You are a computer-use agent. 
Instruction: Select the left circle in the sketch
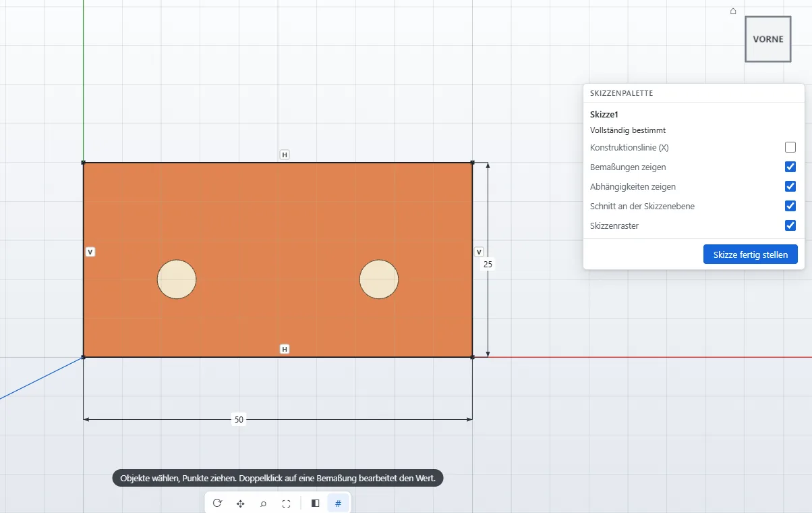click(x=177, y=279)
